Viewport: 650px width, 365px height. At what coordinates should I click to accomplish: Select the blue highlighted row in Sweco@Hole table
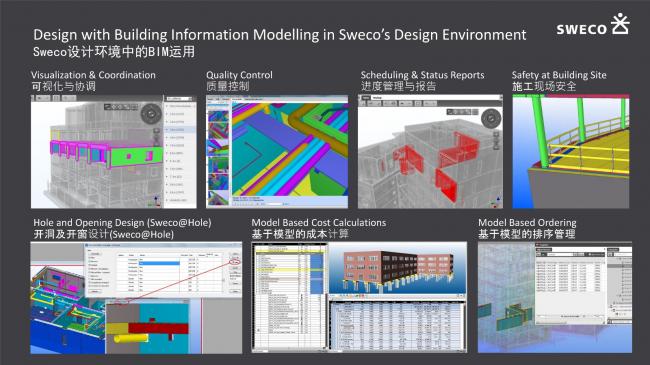pos(159,263)
